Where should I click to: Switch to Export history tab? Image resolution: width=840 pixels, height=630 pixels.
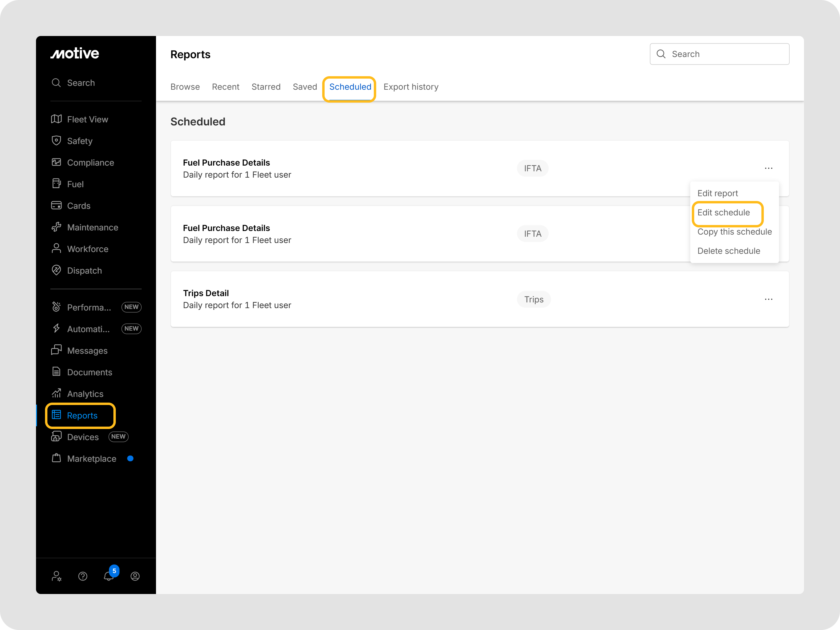411,87
